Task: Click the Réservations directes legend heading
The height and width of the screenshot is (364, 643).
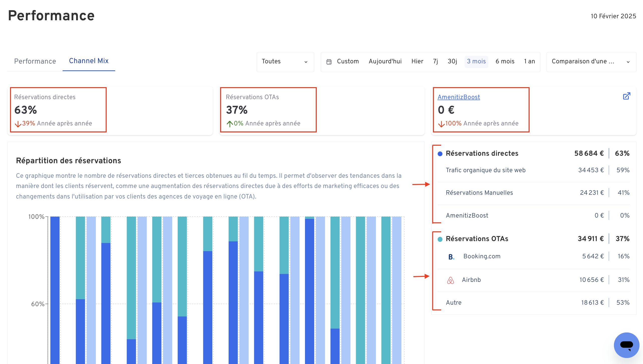Action: [x=482, y=153]
